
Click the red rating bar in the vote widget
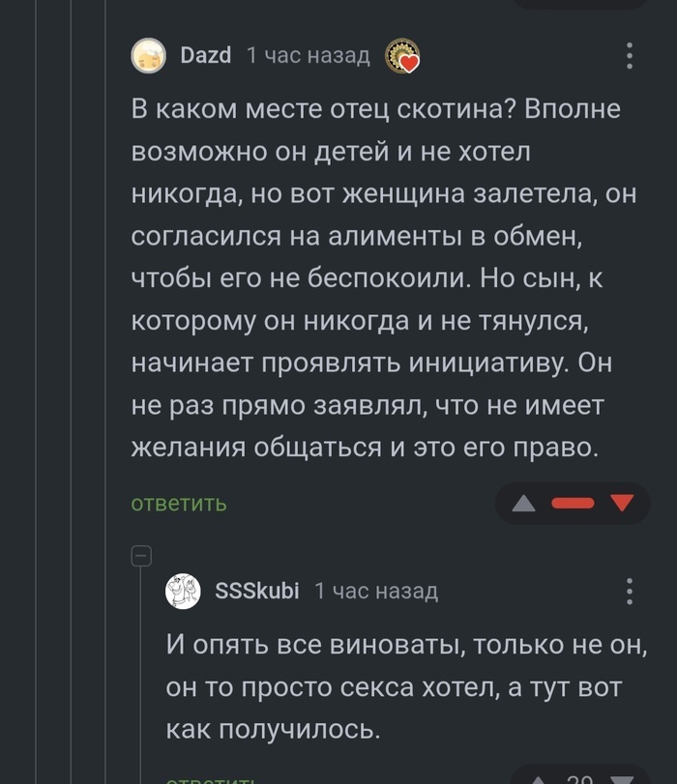[x=573, y=503]
